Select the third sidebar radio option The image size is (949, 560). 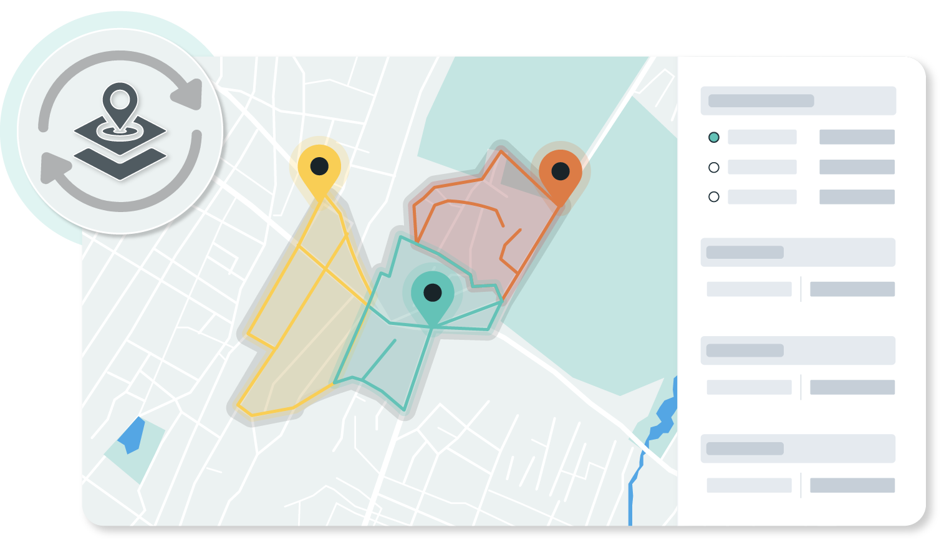[x=714, y=196]
